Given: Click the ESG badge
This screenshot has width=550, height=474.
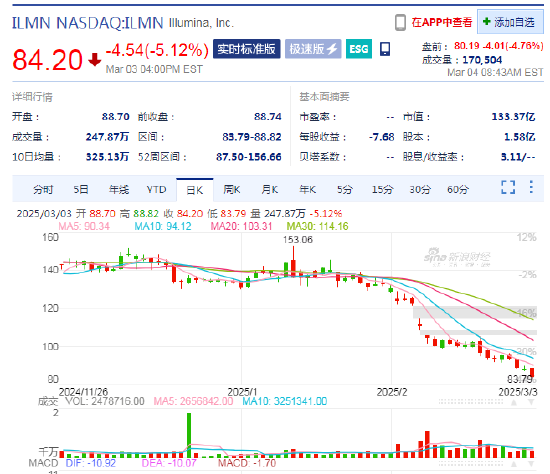Looking at the screenshot, I should coord(358,49).
